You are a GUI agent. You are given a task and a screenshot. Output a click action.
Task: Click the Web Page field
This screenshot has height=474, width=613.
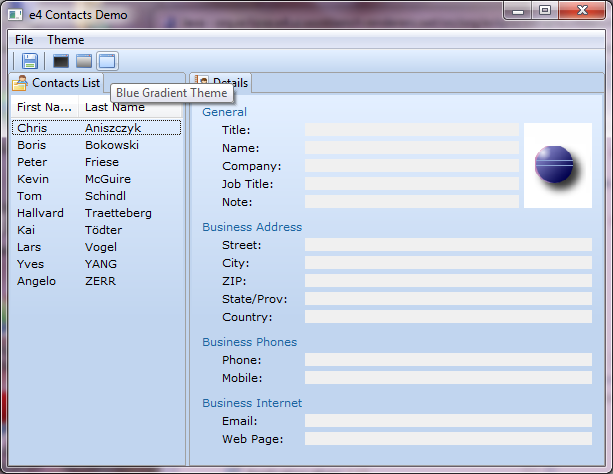tap(447, 439)
